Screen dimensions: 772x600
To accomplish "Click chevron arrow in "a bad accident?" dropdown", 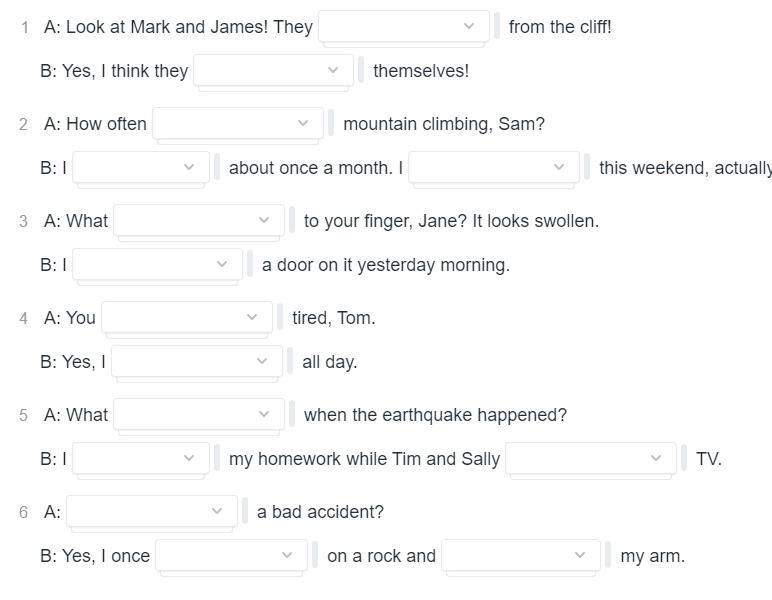I will pos(217,512).
